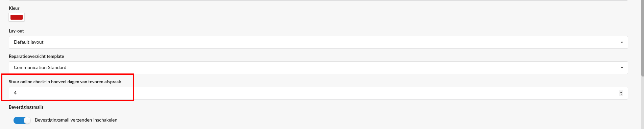Screen dimensions: 644x129
Task: Select the 'Communication Standard' template value
Action: 40,68
